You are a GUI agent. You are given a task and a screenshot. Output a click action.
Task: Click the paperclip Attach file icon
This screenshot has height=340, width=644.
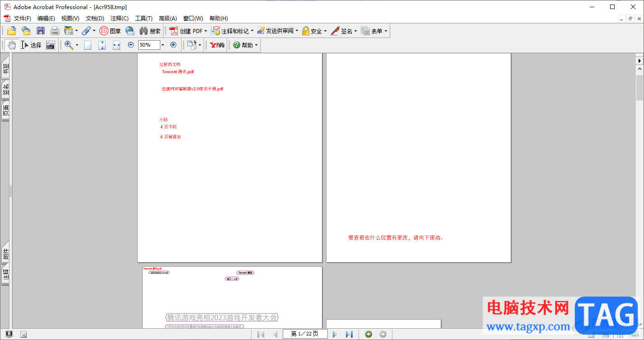click(x=86, y=31)
